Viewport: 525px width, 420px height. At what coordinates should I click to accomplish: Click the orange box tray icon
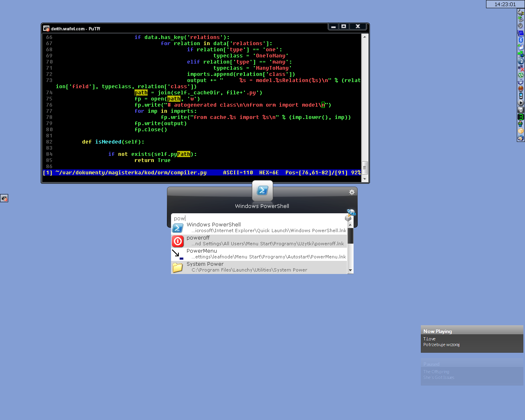point(521,131)
